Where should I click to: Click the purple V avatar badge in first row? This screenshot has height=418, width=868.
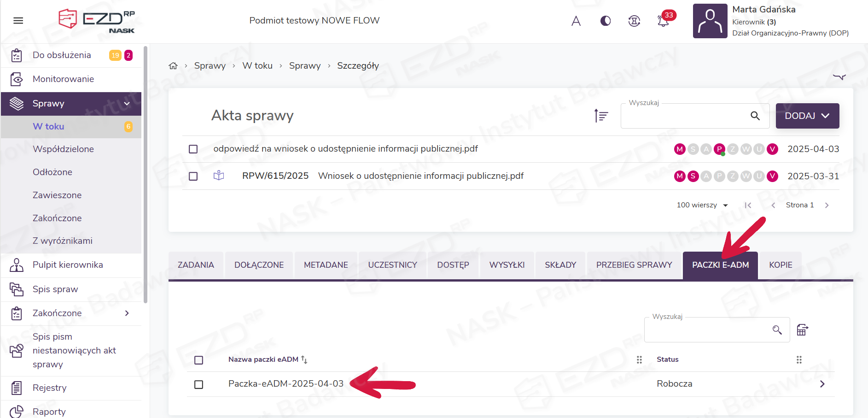coord(772,149)
